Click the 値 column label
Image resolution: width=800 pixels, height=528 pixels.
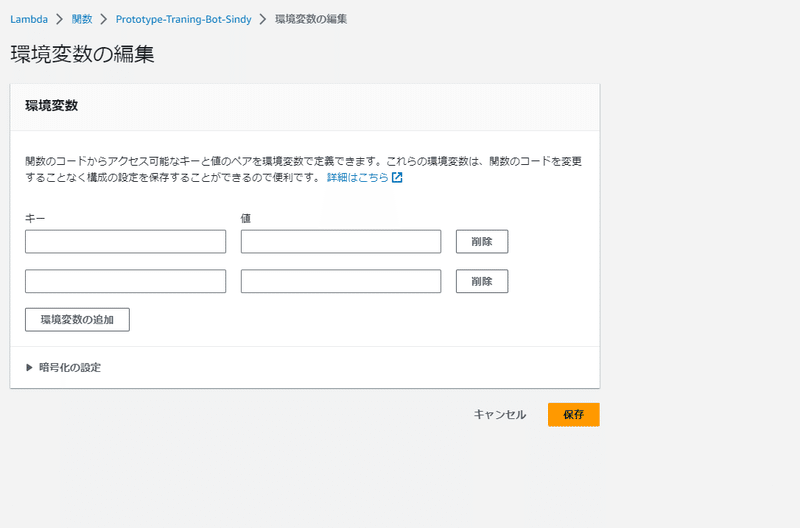coord(246,218)
